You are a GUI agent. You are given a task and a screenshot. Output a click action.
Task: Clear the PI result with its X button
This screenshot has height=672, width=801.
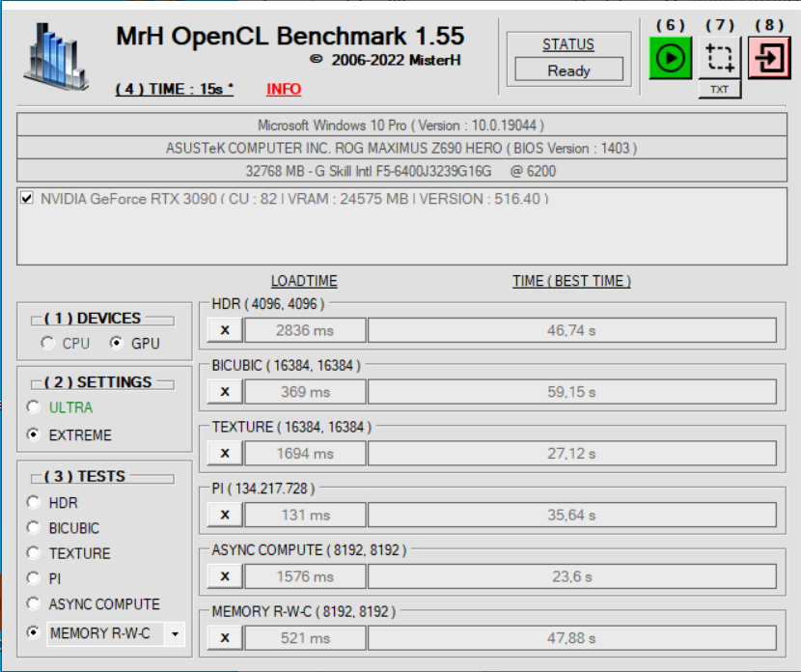tap(225, 515)
